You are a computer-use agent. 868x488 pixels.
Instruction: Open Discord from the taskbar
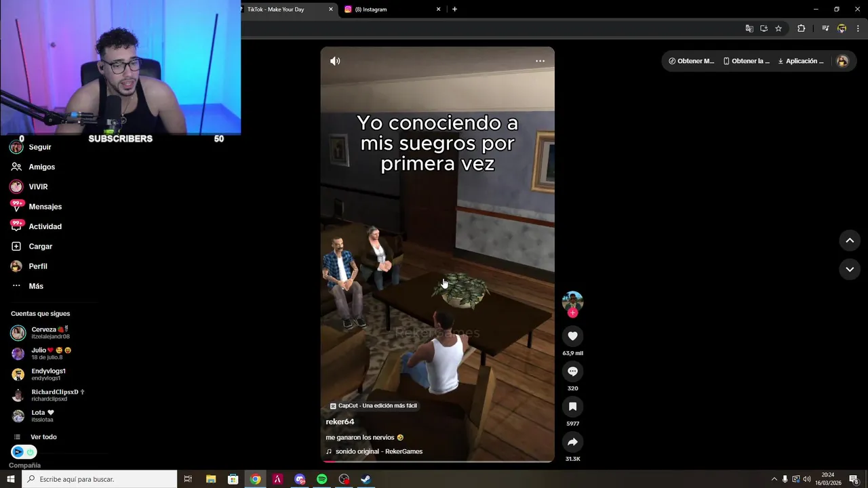click(x=300, y=479)
